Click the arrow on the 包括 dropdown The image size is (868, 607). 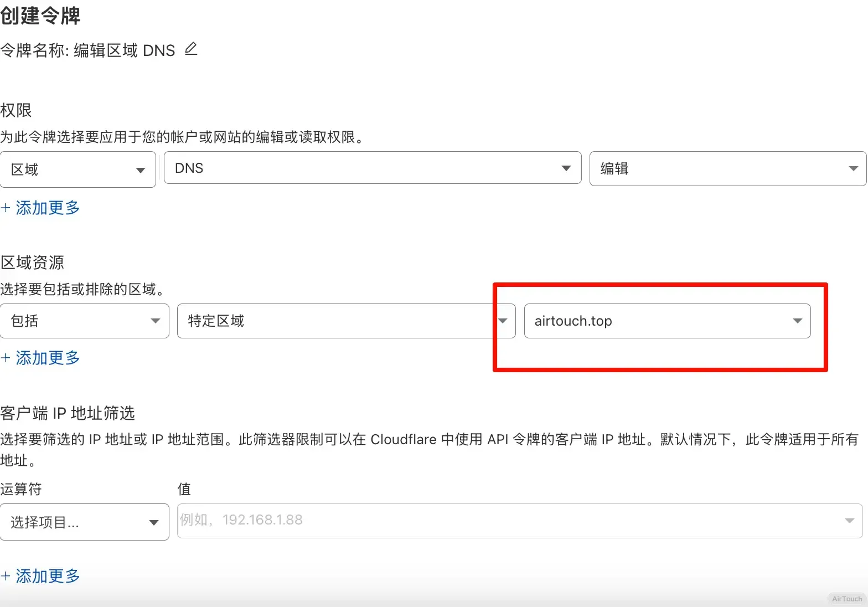(x=156, y=321)
